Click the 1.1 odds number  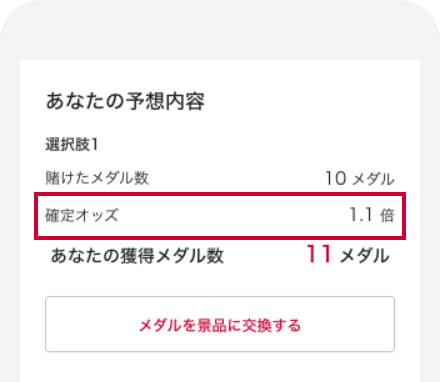coord(361,215)
